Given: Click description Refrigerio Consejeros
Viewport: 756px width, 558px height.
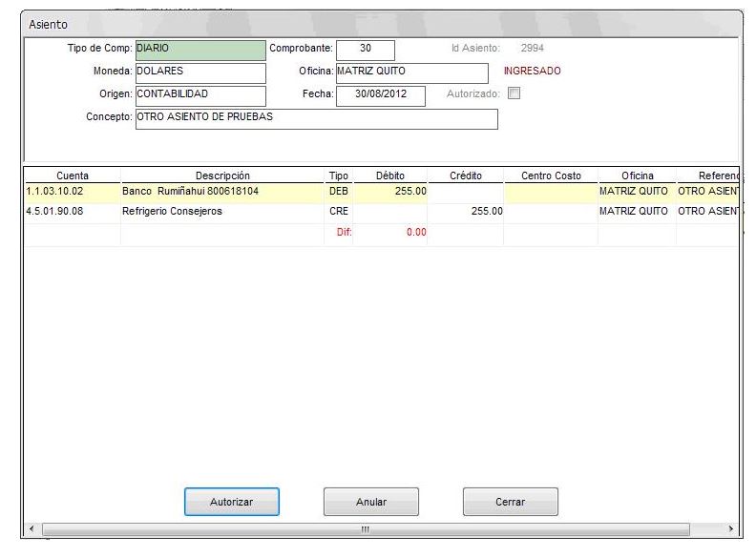Looking at the screenshot, I should click(222, 212).
